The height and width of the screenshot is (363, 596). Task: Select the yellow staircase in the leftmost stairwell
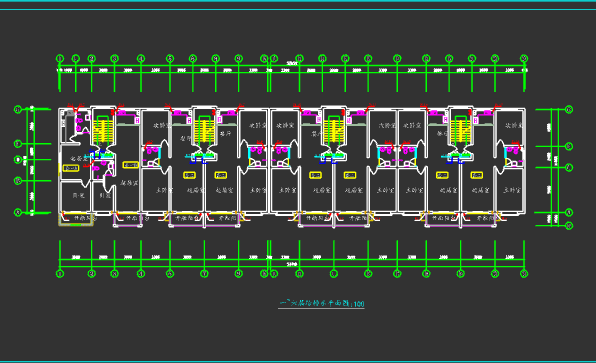(103, 132)
